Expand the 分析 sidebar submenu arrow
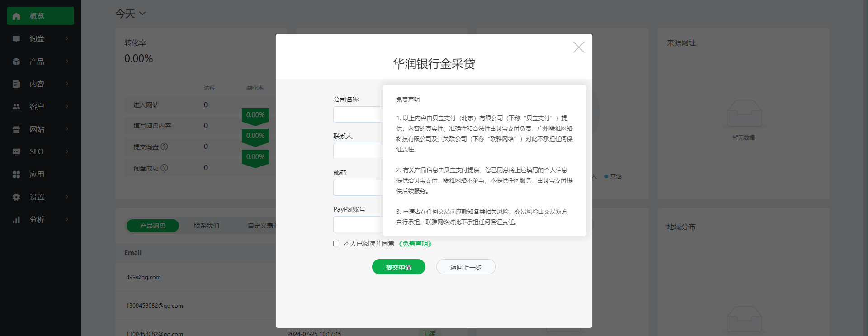Viewport: 868px width, 336px height. pyautogui.click(x=67, y=220)
